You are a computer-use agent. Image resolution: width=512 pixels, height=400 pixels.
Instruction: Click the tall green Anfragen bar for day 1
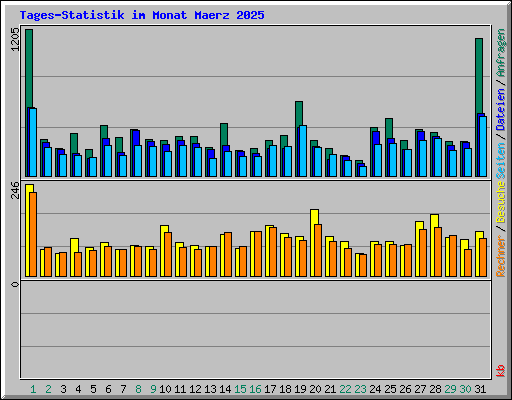coord(29,68)
